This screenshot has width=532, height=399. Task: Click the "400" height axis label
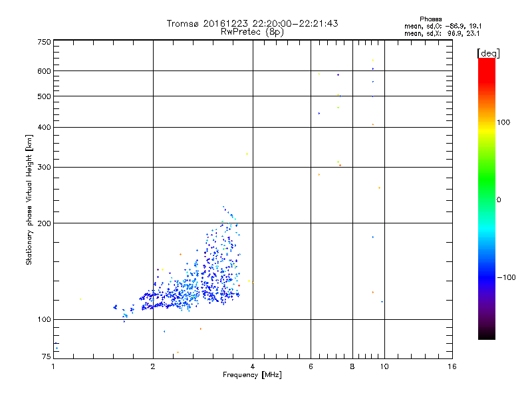pyautogui.click(x=44, y=127)
